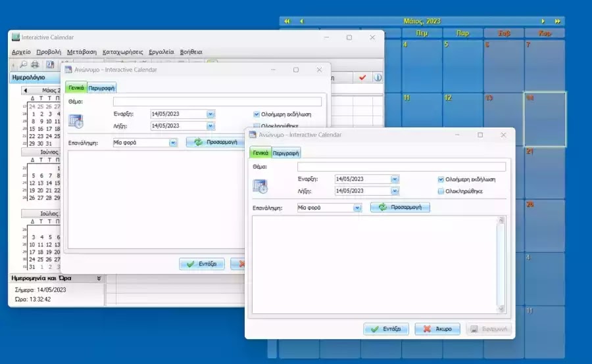Select date 31 in May mini calendar

(x=48, y=143)
